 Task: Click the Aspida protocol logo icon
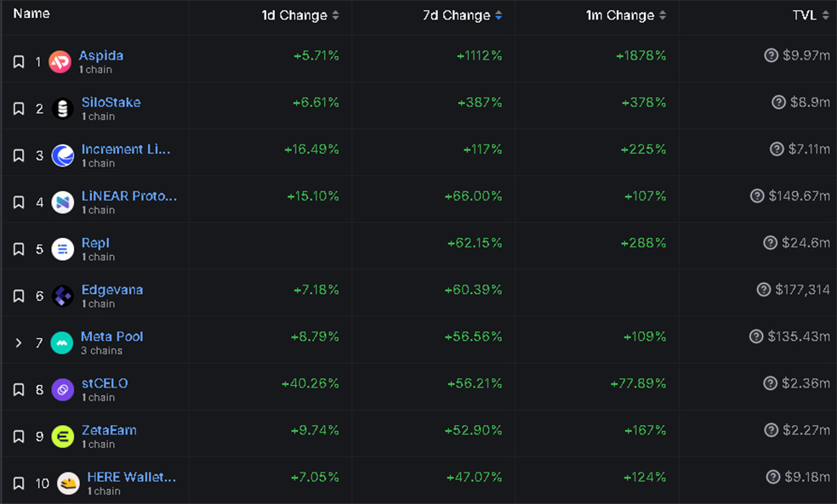[x=60, y=62]
